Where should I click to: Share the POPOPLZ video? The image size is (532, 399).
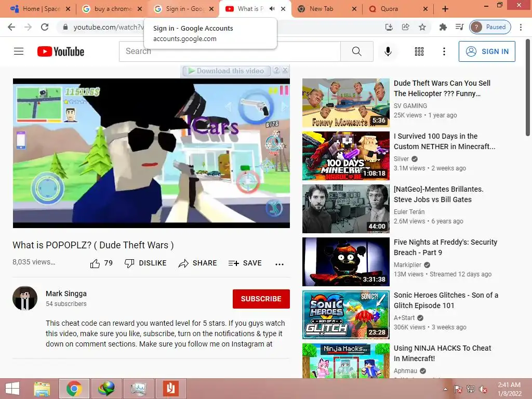click(x=197, y=263)
